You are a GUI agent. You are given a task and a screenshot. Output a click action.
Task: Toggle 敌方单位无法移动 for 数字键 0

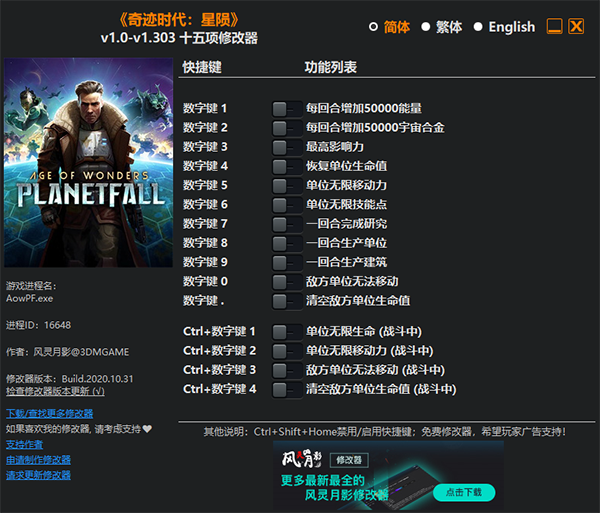286,281
